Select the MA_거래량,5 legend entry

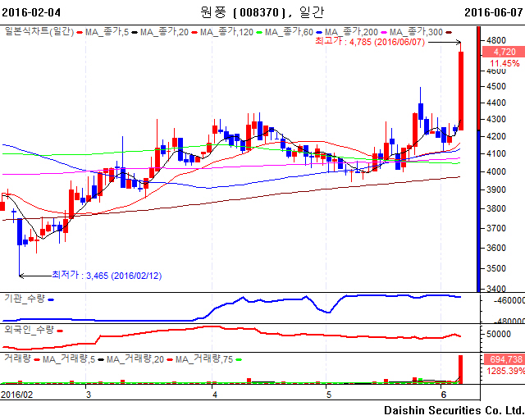click(69, 359)
